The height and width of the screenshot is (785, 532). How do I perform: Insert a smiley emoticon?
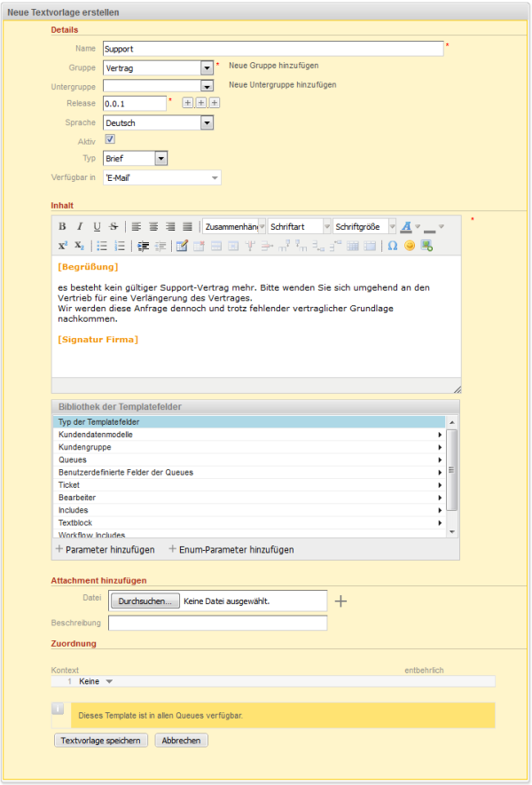coord(410,246)
